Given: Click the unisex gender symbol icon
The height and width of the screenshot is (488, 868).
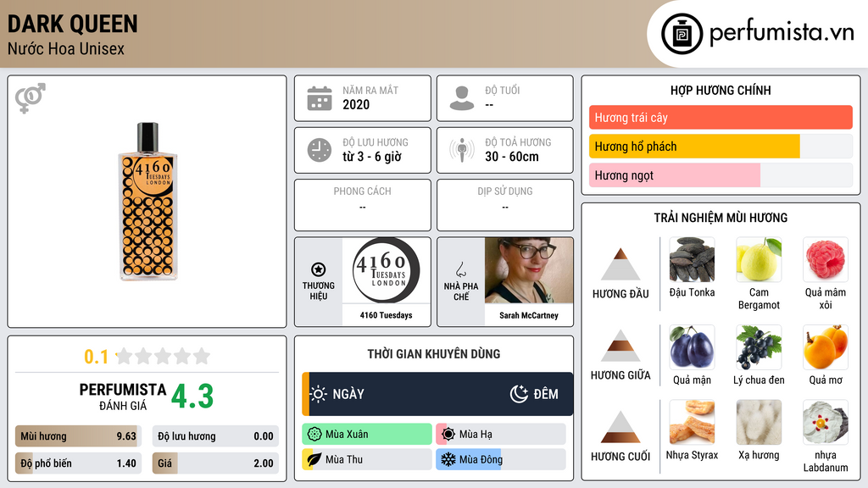Looking at the screenshot, I should point(30,98).
